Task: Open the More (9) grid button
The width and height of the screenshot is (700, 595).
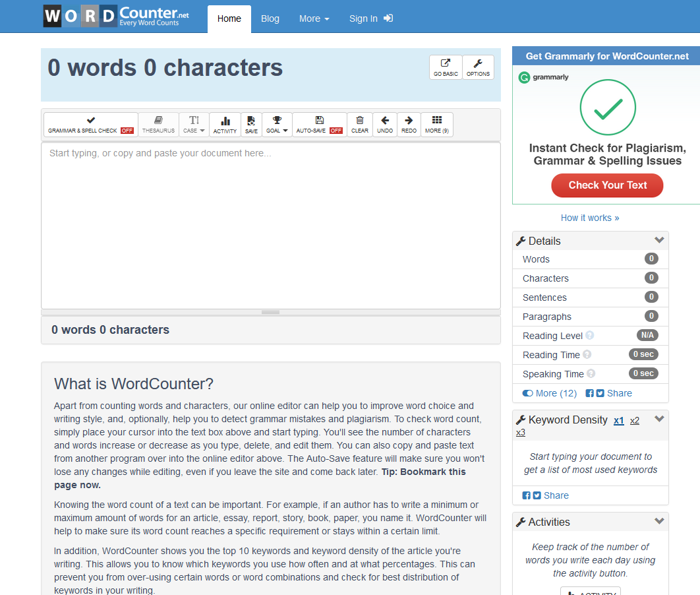Action: (437, 125)
